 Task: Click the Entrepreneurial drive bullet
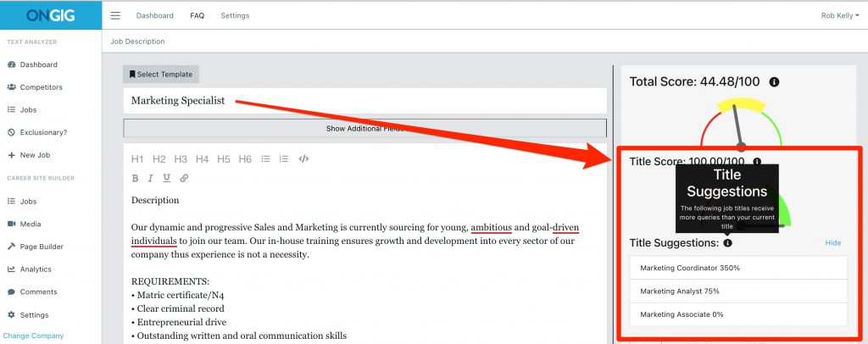(x=179, y=322)
